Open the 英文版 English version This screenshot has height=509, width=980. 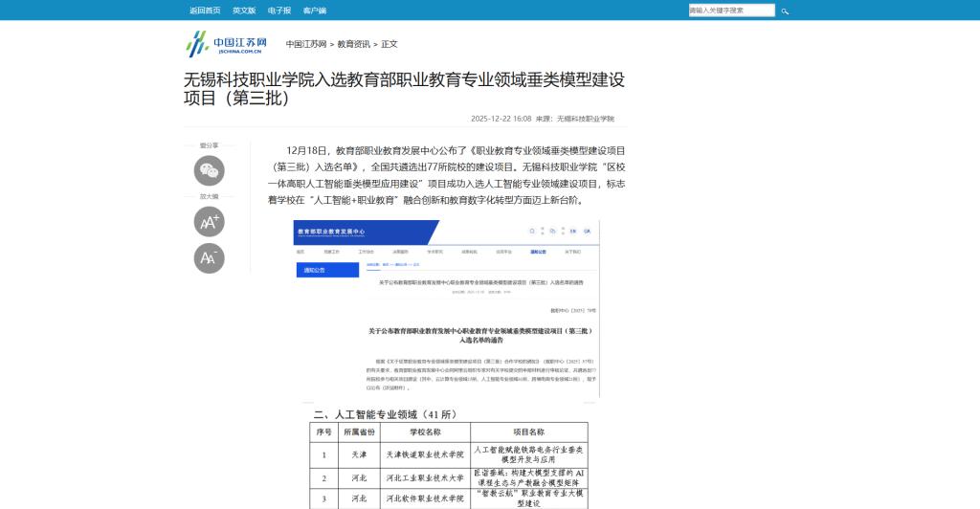click(x=244, y=11)
